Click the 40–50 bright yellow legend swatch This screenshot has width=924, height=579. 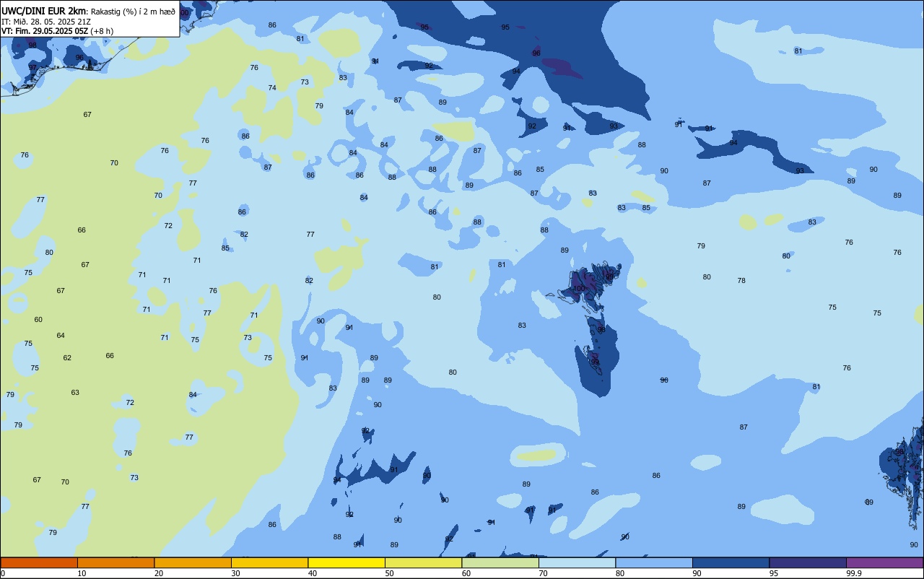(x=346, y=562)
